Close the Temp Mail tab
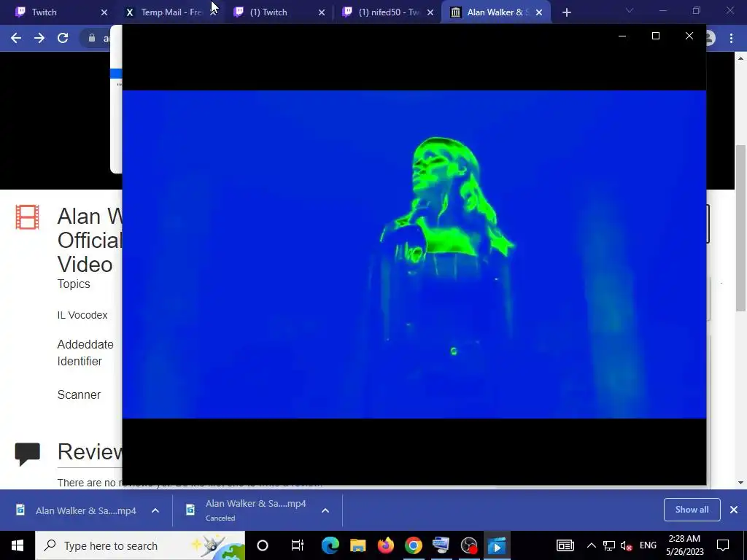 pos(214,12)
